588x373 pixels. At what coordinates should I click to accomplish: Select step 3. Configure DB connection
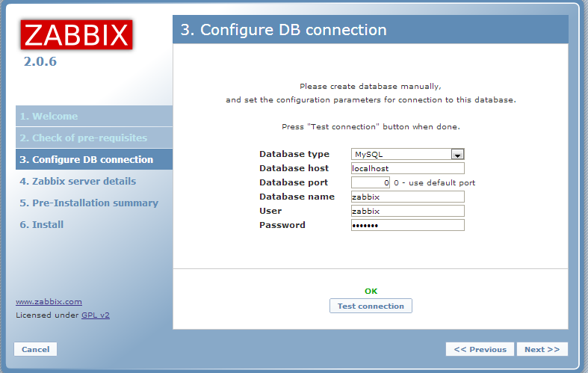tap(94, 159)
